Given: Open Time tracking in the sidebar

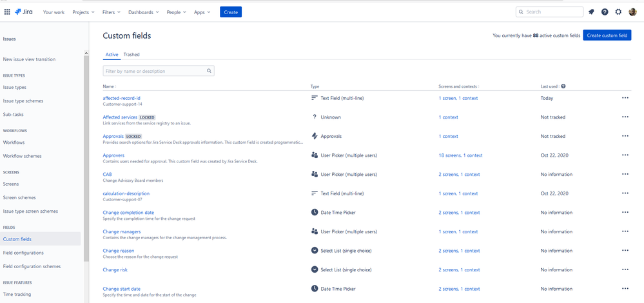Looking at the screenshot, I should pos(17,294).
